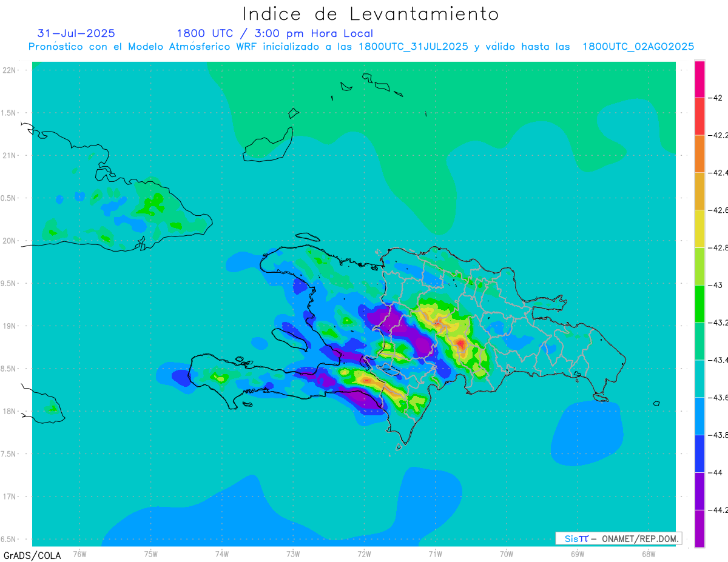Click the "74W" longitude label

tap(222, 554)
